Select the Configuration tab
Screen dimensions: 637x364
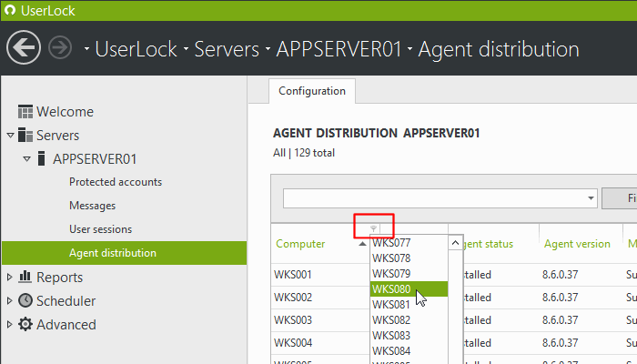click(312, 91)
